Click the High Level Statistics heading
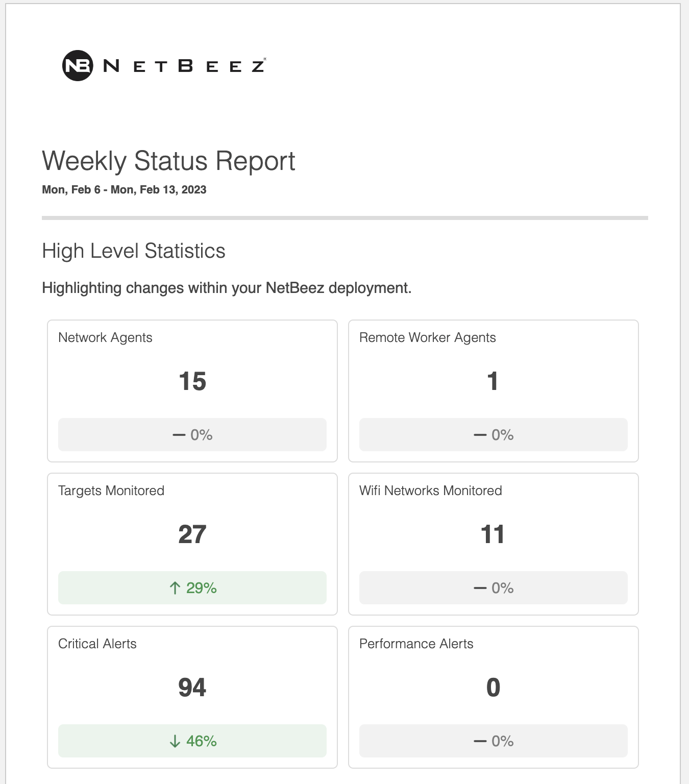Screen dimensions: 689x784 (x=134, y=251)
